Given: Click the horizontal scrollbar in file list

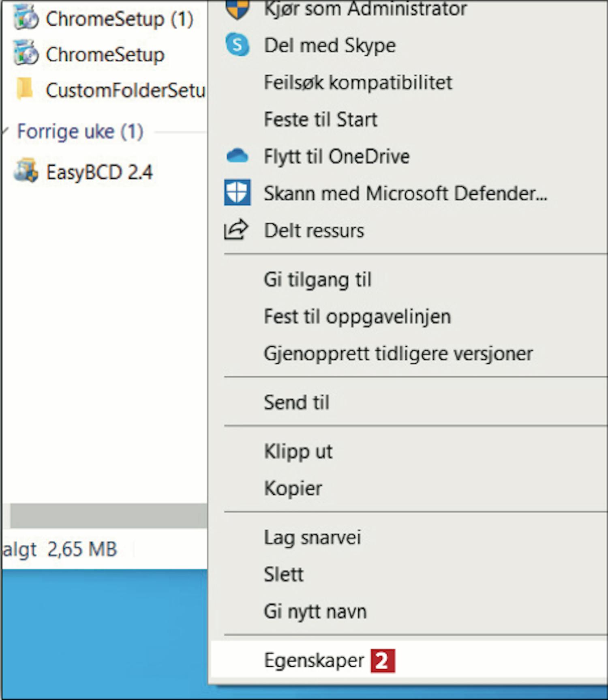Looking at the screenshot, I should click(x=109, y=515).
